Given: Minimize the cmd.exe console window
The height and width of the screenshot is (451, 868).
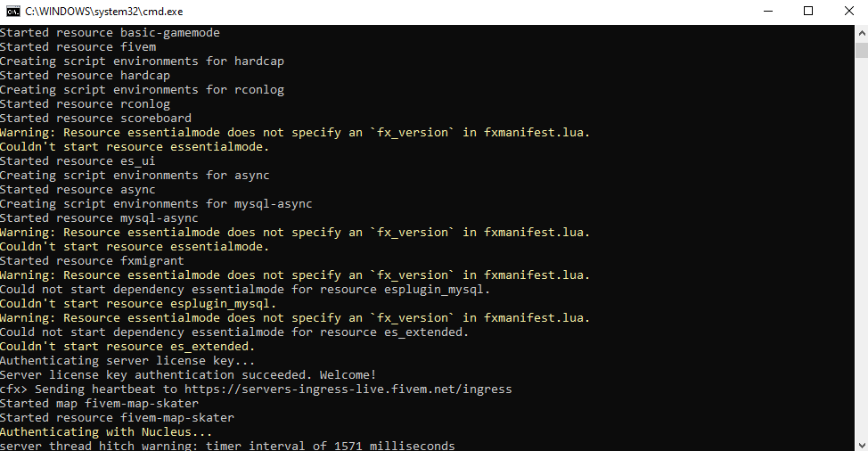Looking at the screenshot, I should (x=768, y=11).
